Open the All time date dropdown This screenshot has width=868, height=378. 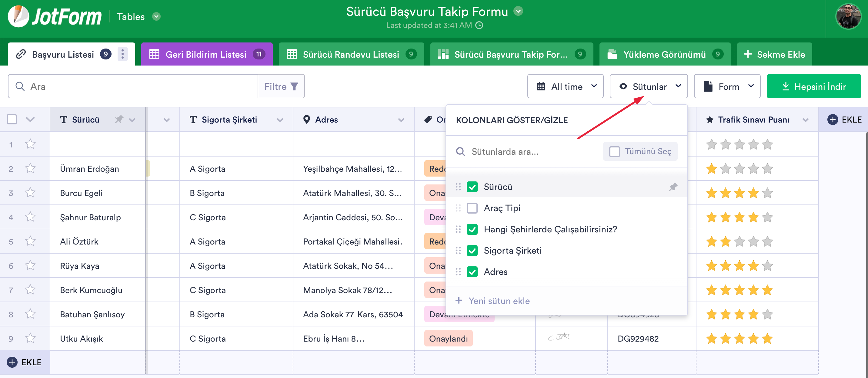[x=566, y=87]
